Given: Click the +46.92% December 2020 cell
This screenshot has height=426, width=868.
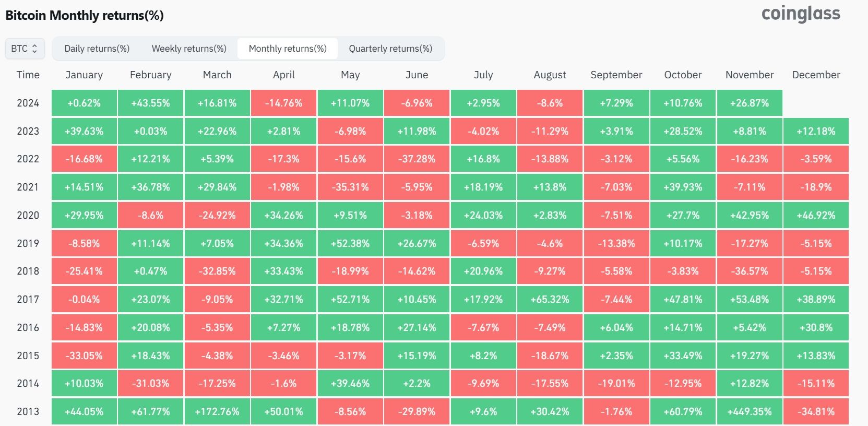Looking at the screenshot, I should pos(816,215).
